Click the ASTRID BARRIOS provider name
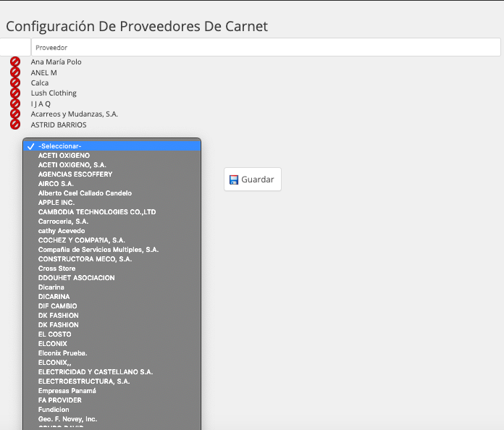The height and width of the screenshot is (430, 504). tap(59, 125)
